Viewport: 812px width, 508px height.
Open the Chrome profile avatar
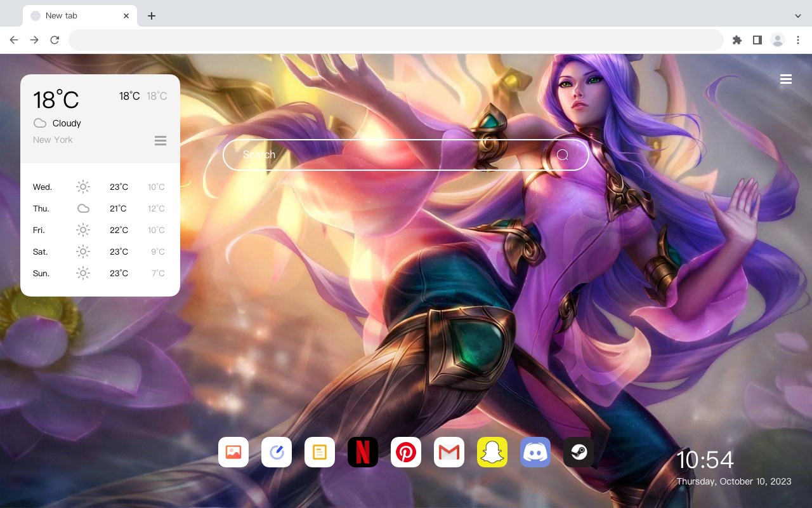[778, 40]
